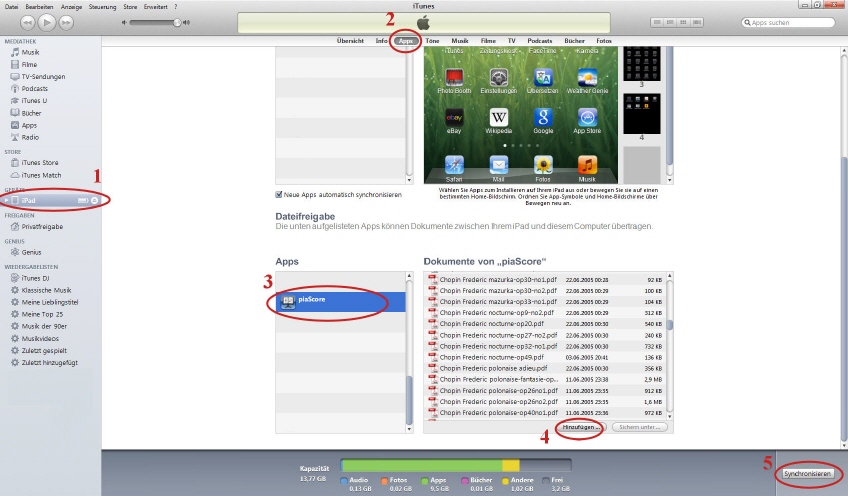Click the Photo Booth app icon

[x=454, y=77]
